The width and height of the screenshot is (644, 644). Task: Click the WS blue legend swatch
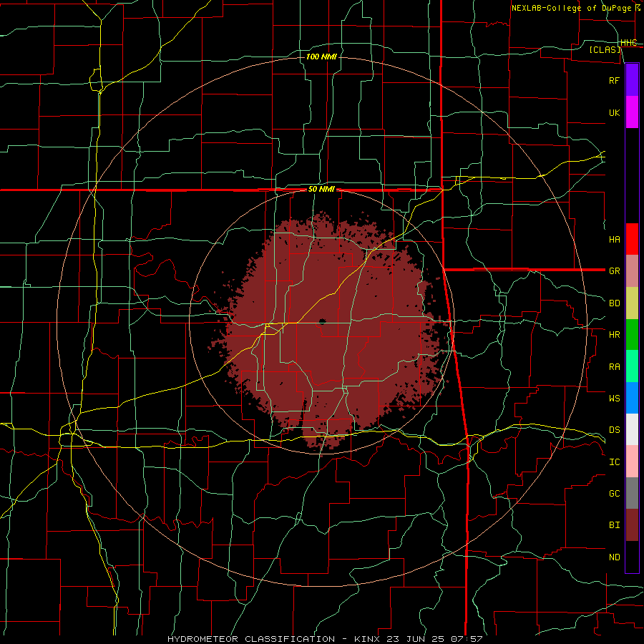tap(632, 398)
